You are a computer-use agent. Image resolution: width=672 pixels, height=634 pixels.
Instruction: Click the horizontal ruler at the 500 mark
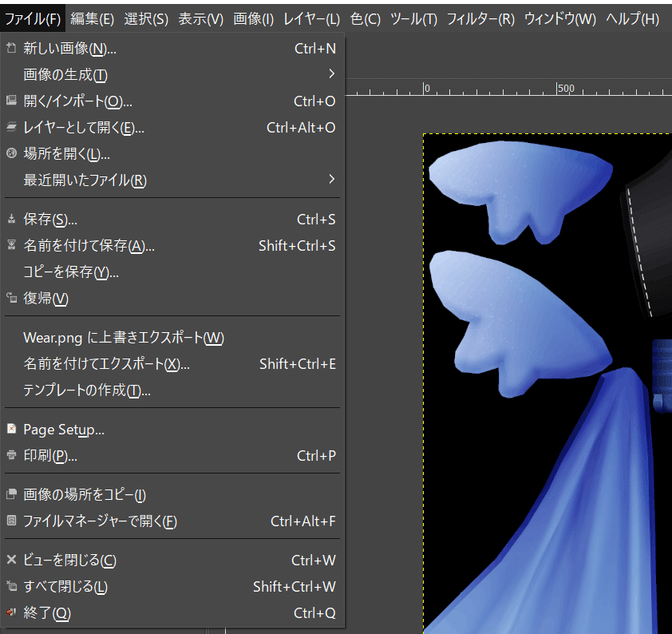[x=565, y=88]
